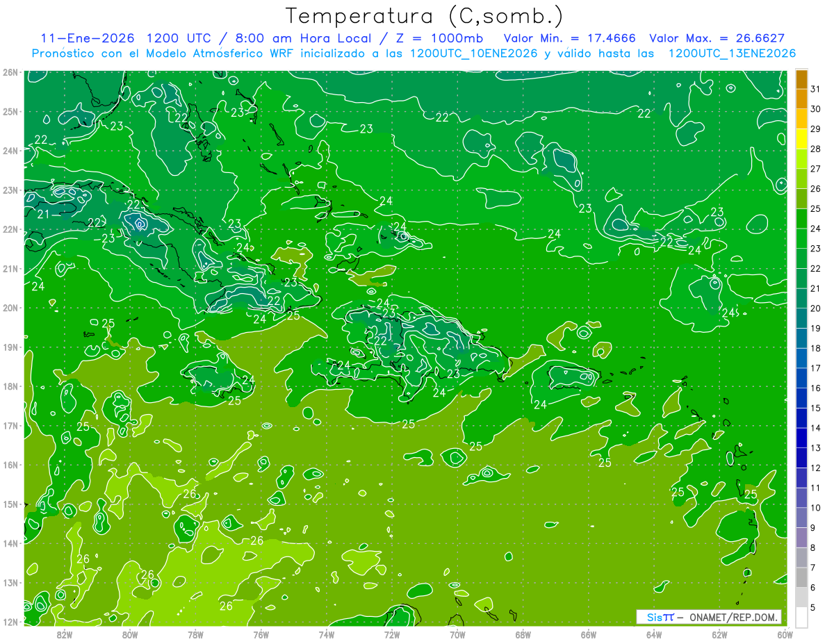Image resolution: width=834 pixels, height=644 pixels.
Task: Click the legend swatch between 28 and 29
Action: click(801, 139)
